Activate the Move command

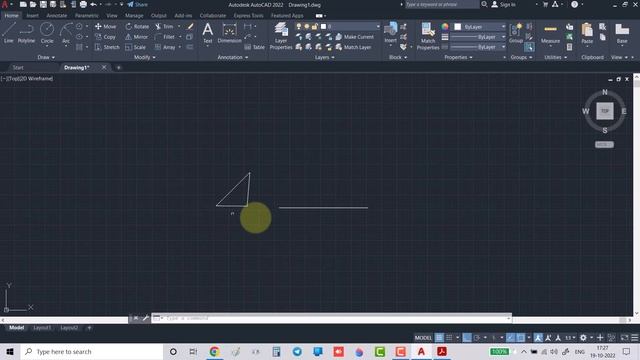click(x=106, y=27)
